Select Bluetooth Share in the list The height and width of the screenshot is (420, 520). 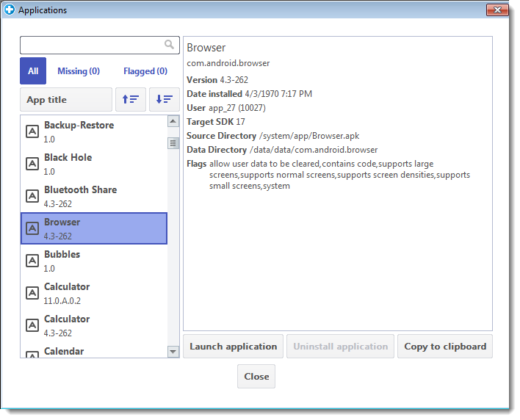click(x=94, y=196)
